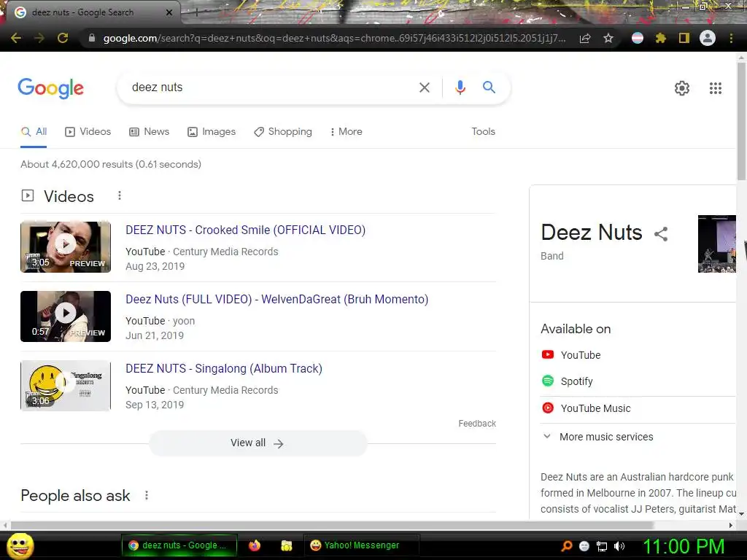Open YouTube Music service link

(x=586, y=408)
